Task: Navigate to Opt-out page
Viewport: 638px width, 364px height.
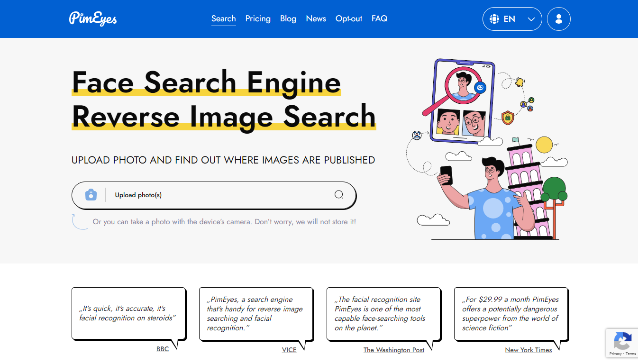Action: [348, 18]
